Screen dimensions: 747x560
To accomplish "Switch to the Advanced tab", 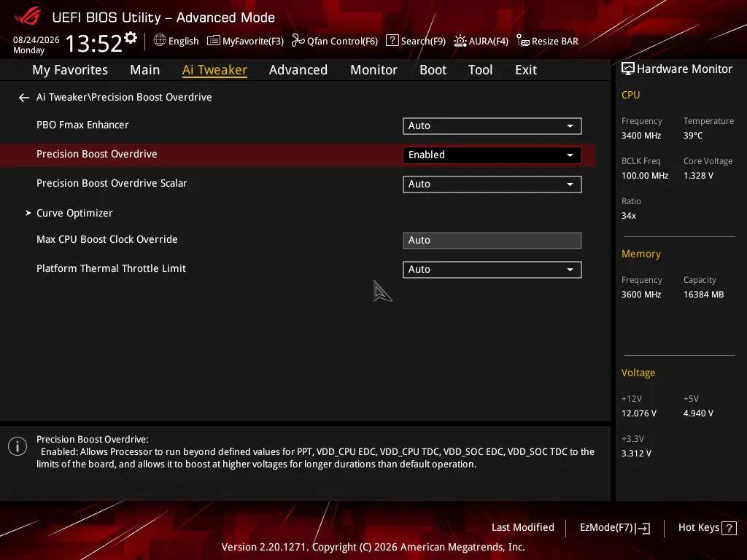I will click(298, 70).
